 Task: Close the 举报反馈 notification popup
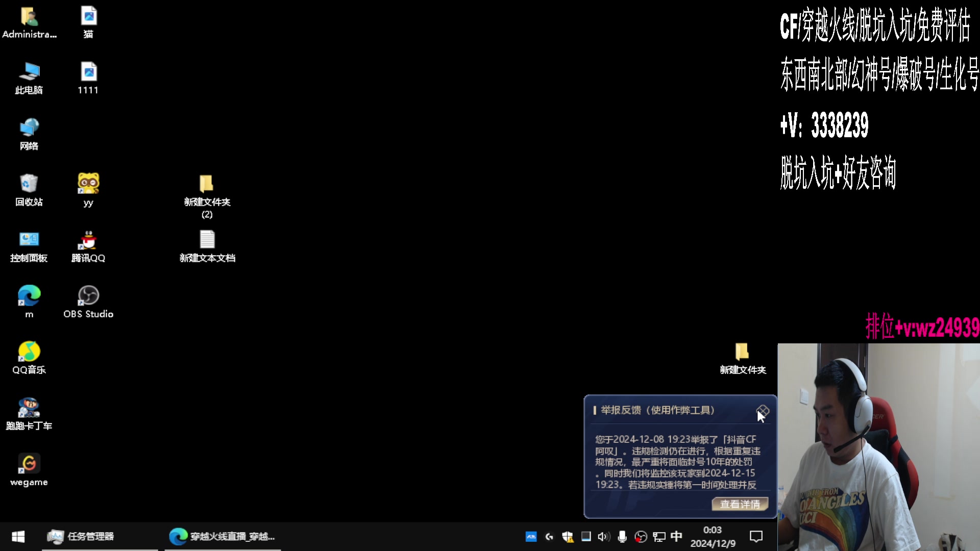(x=763, y=411)
